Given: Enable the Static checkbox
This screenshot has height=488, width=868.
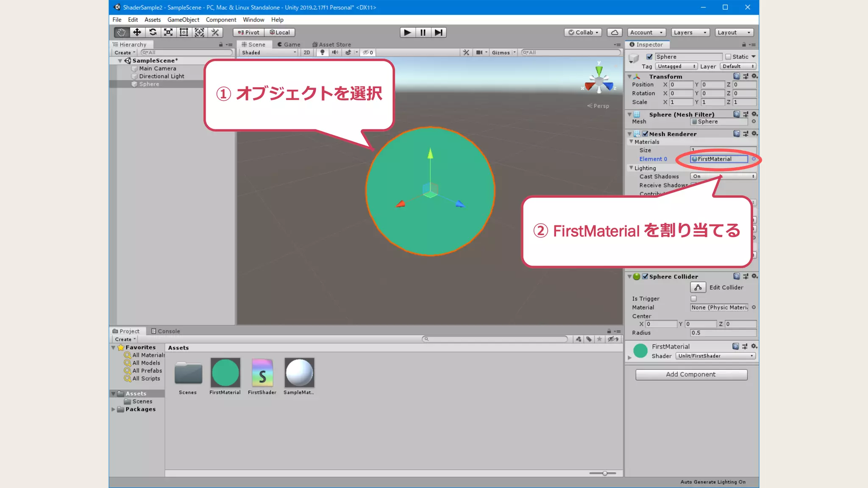Looking at the screenshot, I should pos(728,57).
